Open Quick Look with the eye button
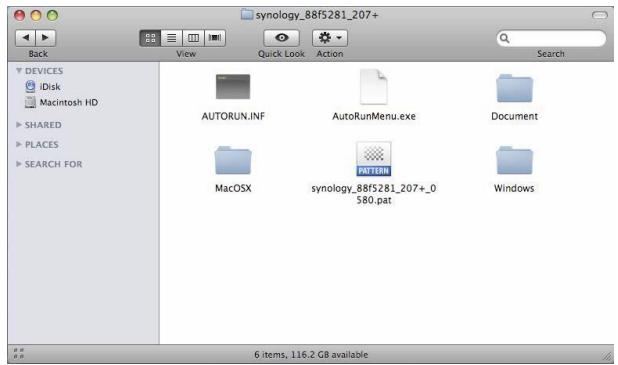Viewport: 618px width, 365px height. [281, 38]
